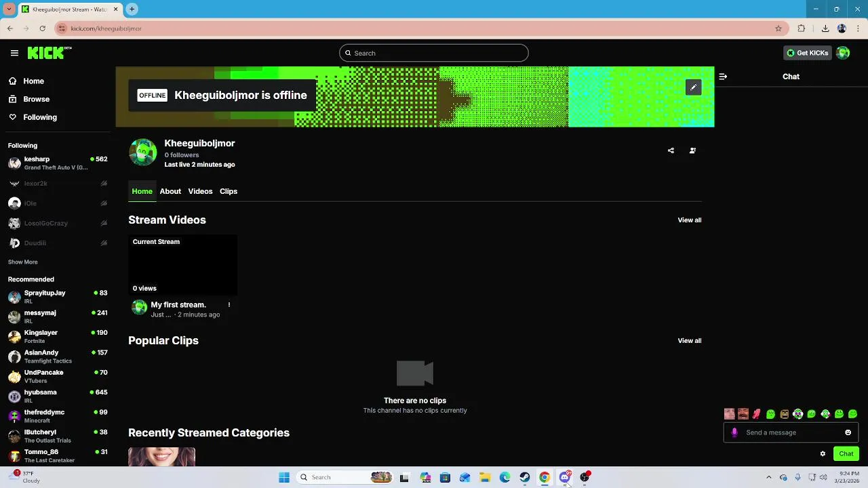Screen dimensions: 868x488
Task: Click the Chrome address bar URL
Action: [106, 28]
